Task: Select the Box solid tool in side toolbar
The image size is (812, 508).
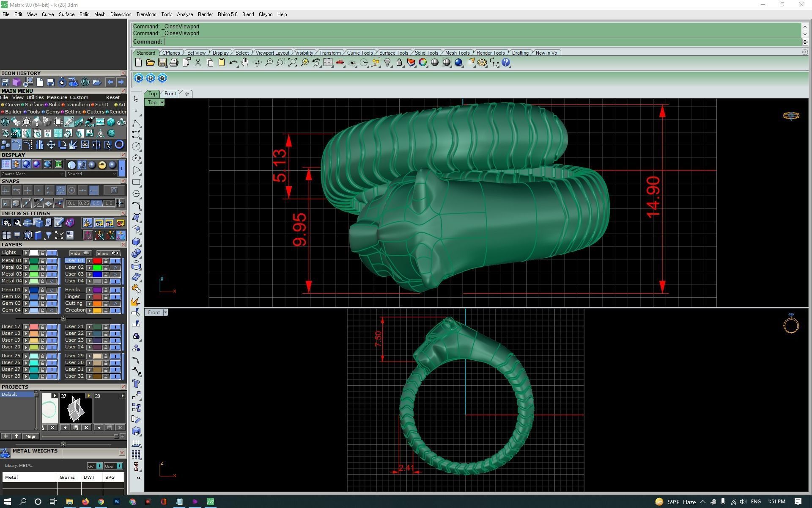Action: [x=136, y=242]
